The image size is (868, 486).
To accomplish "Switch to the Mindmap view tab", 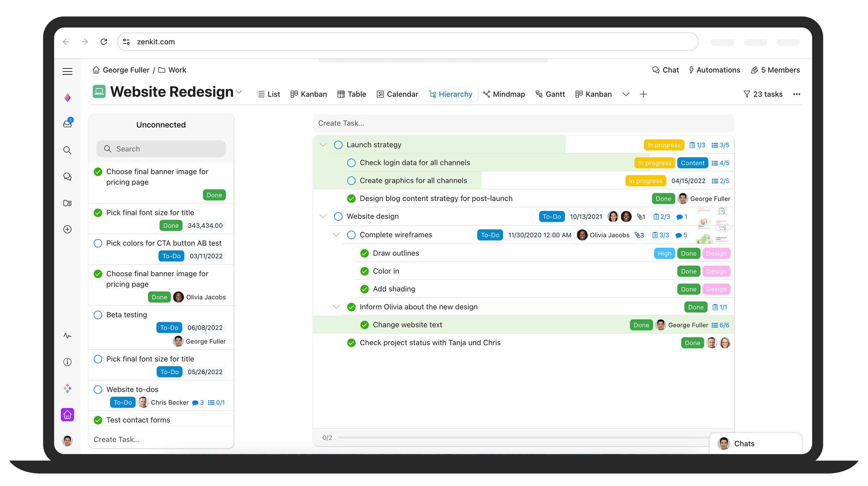I will [504, 94].
